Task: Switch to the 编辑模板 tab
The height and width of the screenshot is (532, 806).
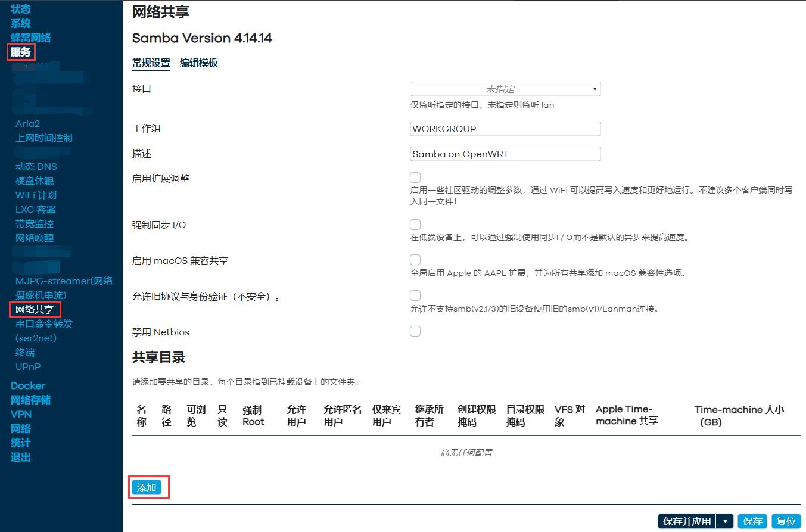Action: point(199,63)
